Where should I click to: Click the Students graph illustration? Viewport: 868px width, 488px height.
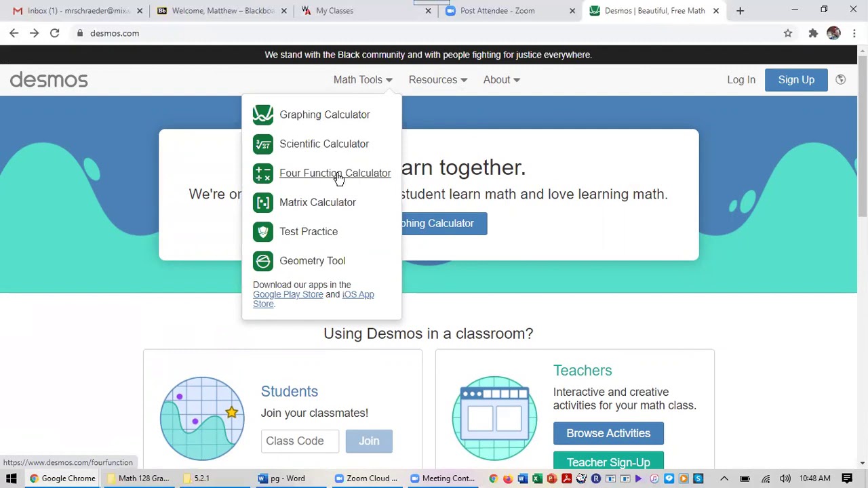coord(202,418)
